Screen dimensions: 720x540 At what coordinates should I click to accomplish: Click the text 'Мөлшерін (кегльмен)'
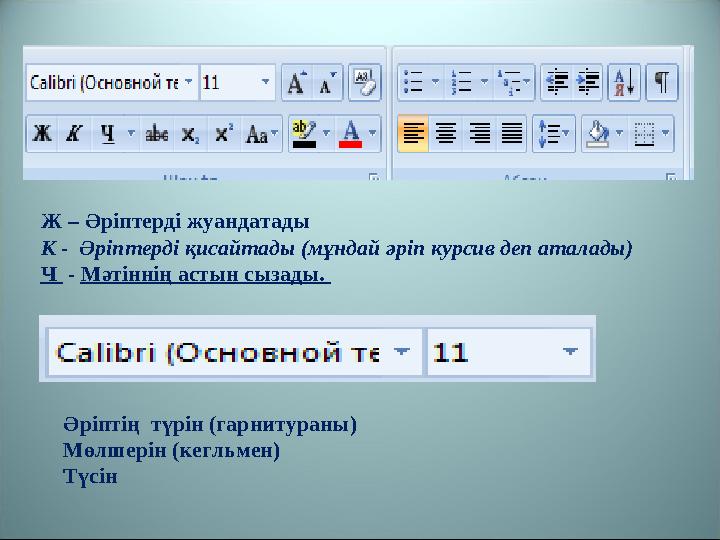171,450
